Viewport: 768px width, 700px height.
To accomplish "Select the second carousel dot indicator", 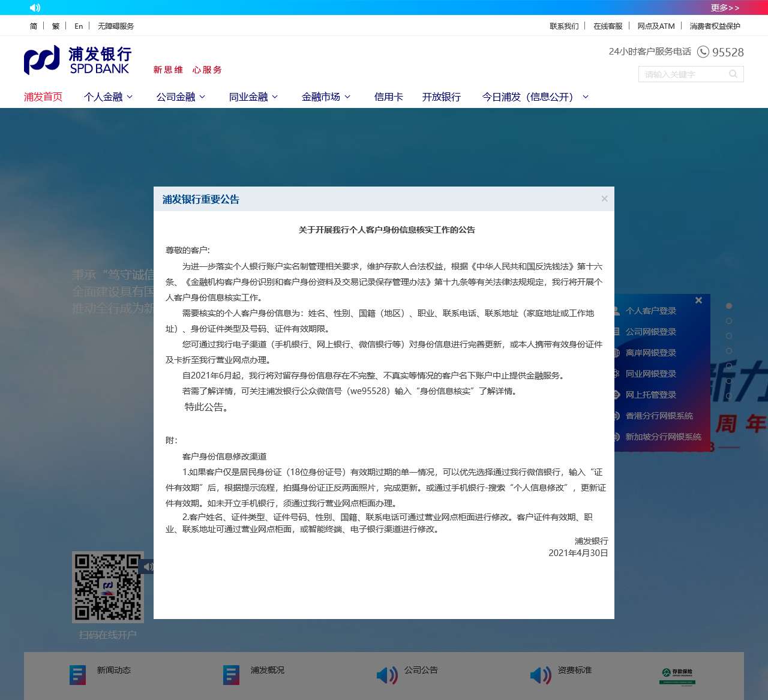I will tap(729, 321).
